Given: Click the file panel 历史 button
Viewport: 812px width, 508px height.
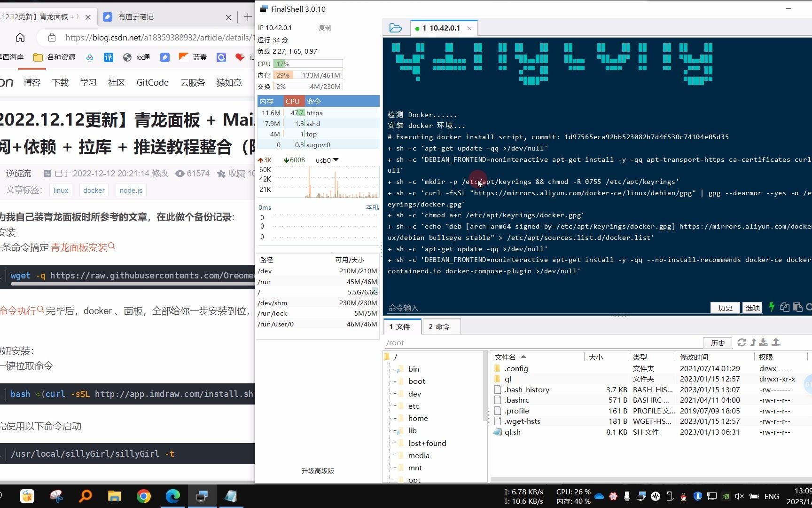Looking at the screenshot, I should coord(718,343).
